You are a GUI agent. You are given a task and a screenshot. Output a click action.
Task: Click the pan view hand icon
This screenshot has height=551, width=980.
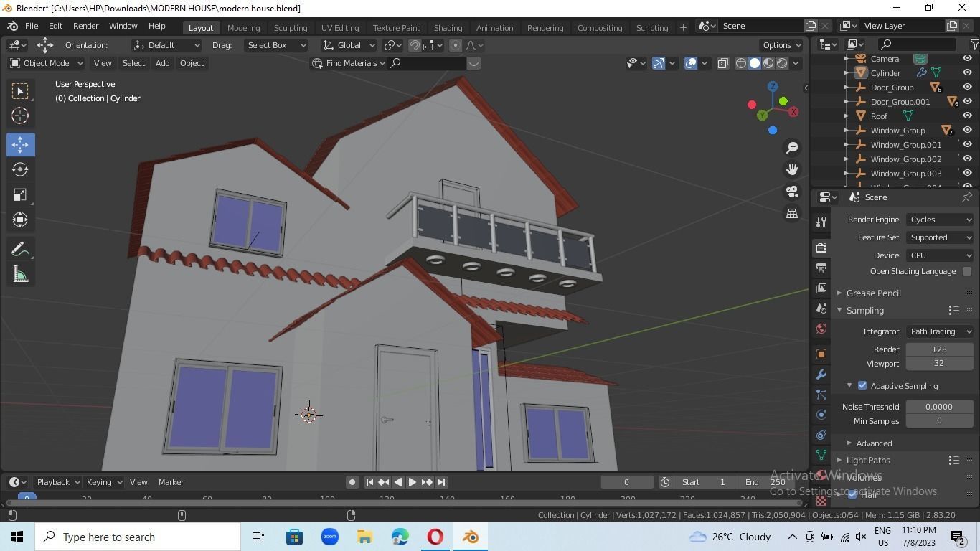tap(792, 169)
